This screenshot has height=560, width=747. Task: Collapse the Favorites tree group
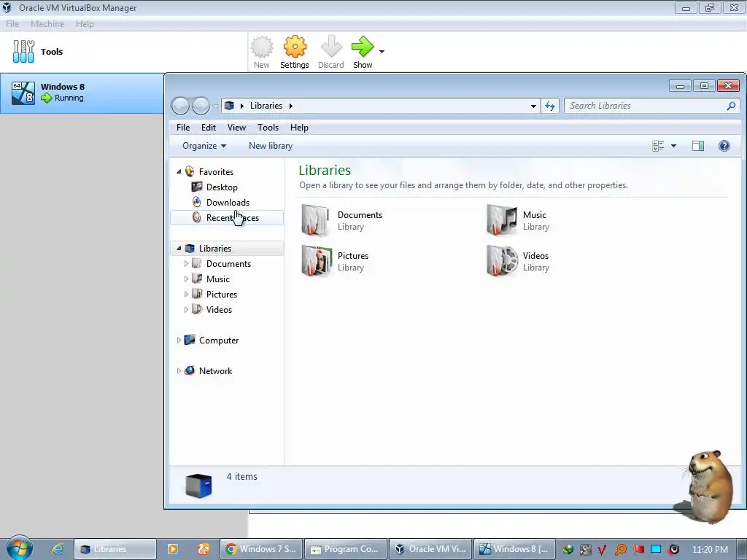coord(179,171)
